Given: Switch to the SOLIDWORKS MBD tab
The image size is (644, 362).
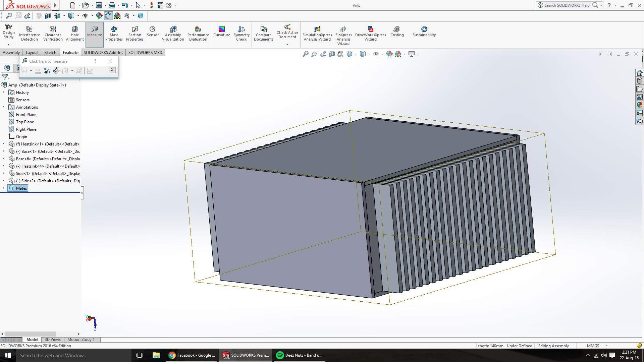Looking at the screenshot, I should (x=145, y=53).
